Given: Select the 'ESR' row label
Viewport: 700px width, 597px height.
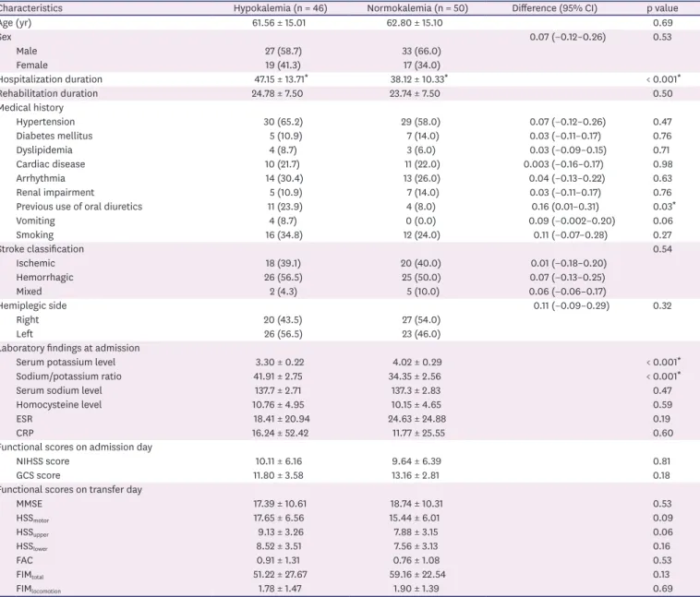Looking at the screenshot, I should tap(24, 419).
